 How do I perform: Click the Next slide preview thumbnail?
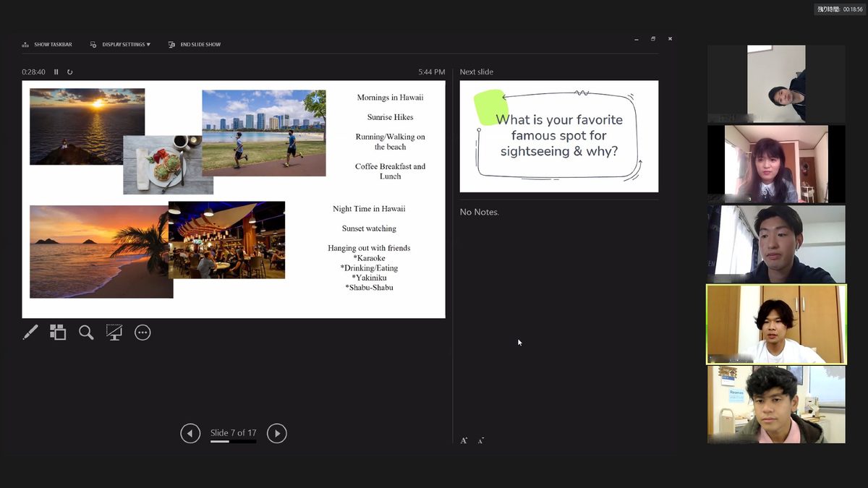pos(559,137)
